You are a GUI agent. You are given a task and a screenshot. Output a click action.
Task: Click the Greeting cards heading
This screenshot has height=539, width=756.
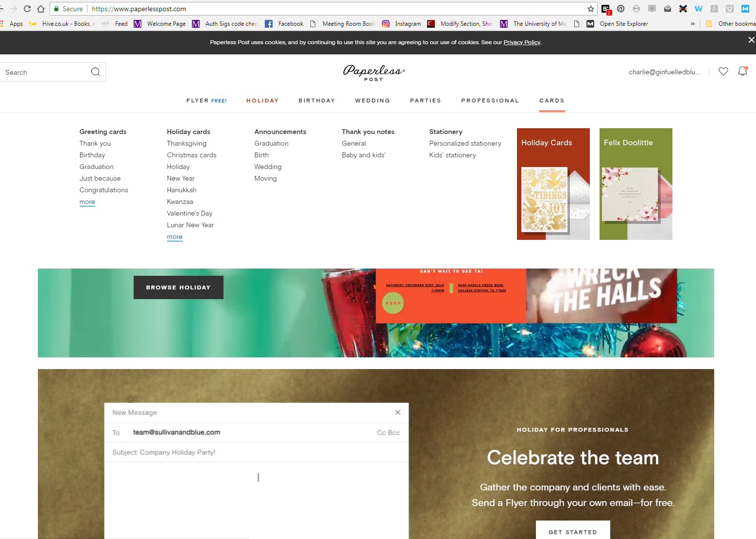[x=103, y=132]
